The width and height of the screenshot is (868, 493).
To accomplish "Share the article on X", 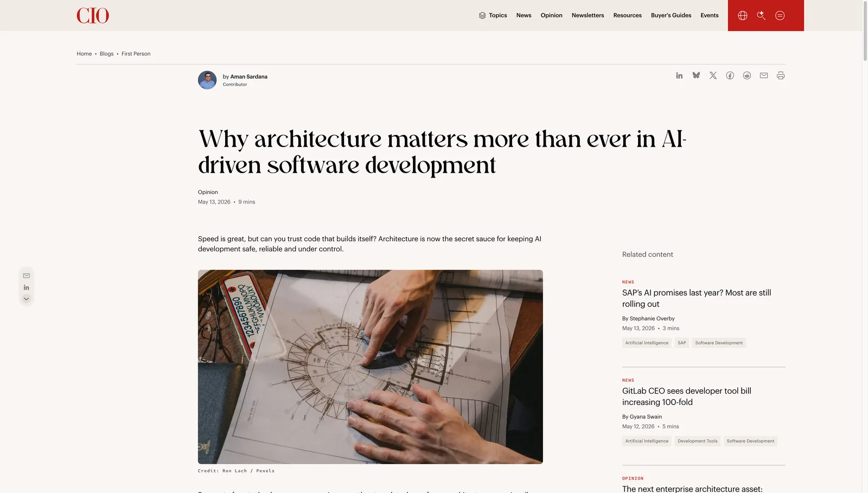I will coord(713,75).
